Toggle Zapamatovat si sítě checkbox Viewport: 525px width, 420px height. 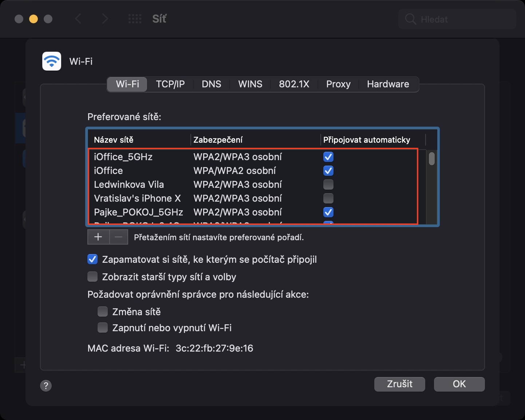[92, 259]
